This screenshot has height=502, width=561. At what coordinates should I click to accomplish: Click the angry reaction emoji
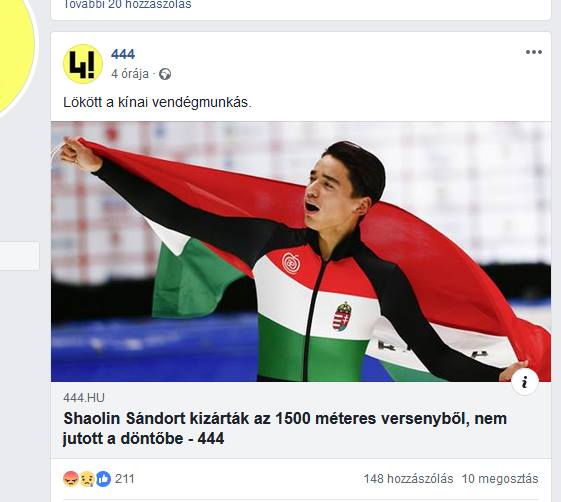(70, 478)
